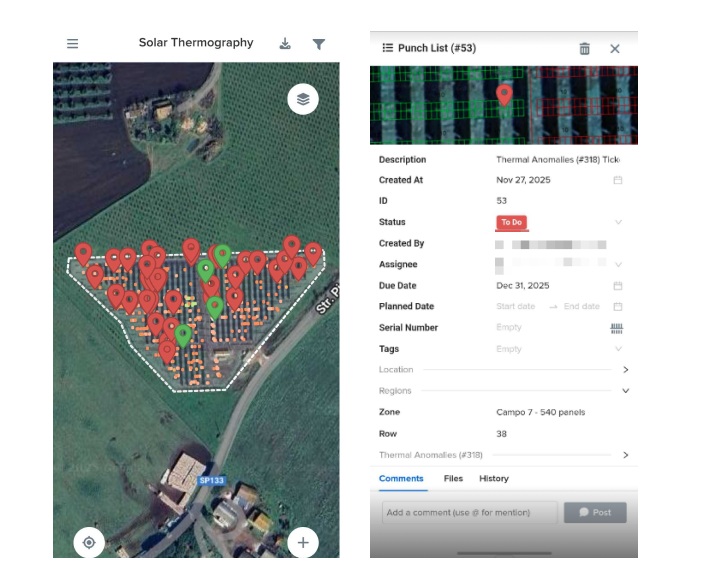The width and height of the screenshot is (709, 586).
Task: Center map with the locate-me button
Action: pyautogui.click(x=89, y=542)
